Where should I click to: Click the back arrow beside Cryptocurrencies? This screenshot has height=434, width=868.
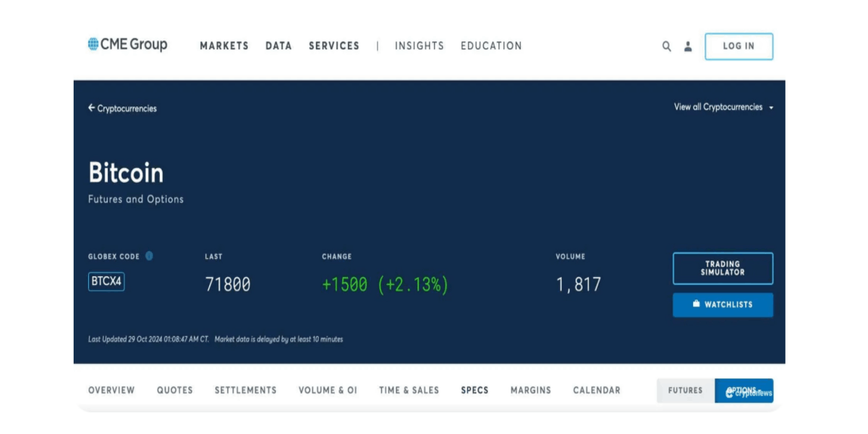(92, 108)
